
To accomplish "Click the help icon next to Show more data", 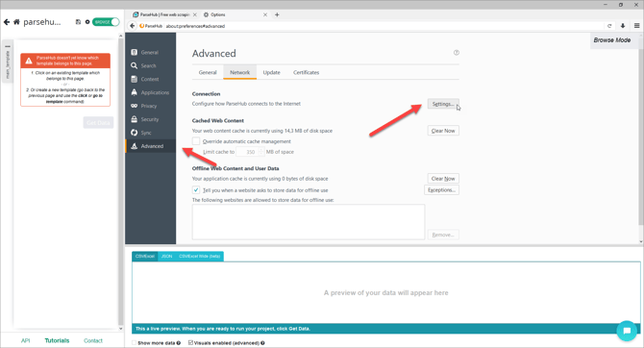I will pos(179,342).
